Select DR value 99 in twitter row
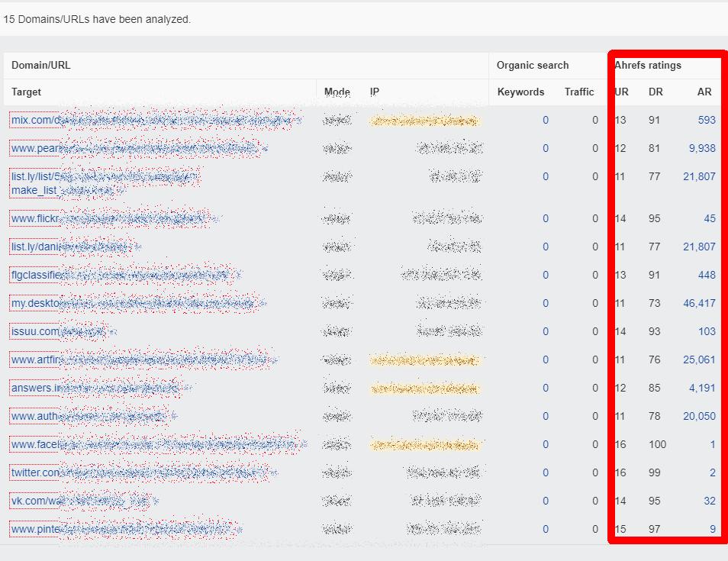Screen dimensions: 728x561 click(655, 473)
